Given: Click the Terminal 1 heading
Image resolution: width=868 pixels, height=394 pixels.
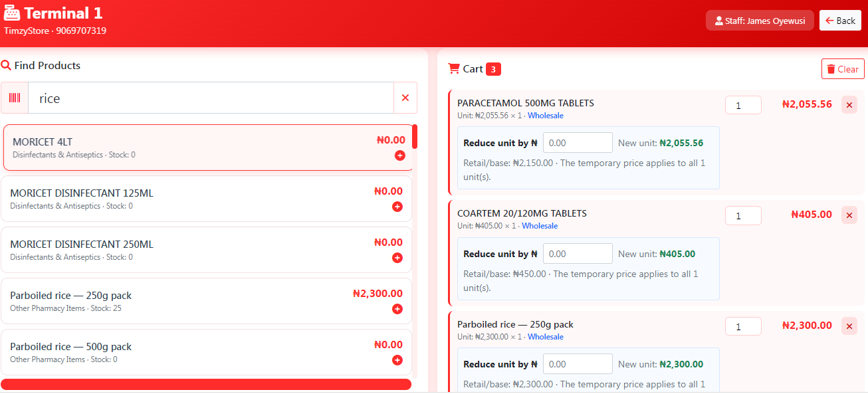Looking at the screenshot, I should 64,13.
